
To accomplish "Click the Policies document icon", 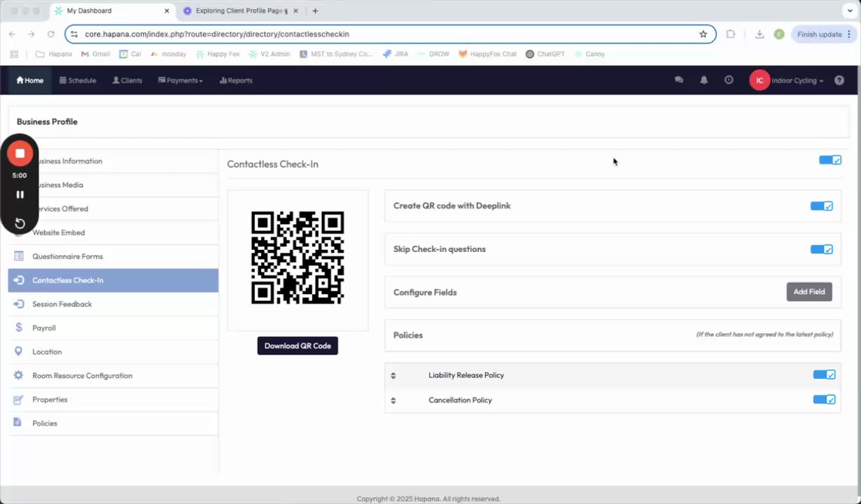I will click(x=18, y=422).
